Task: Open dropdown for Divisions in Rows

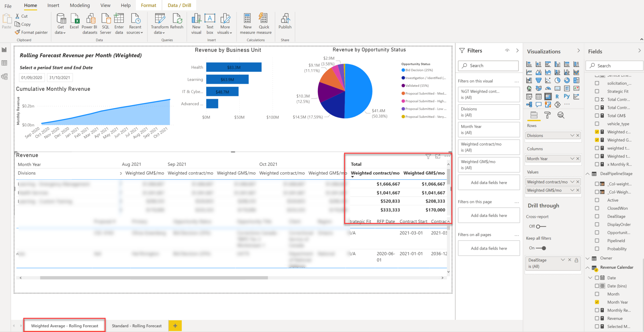Action: (x=572, y=135)
